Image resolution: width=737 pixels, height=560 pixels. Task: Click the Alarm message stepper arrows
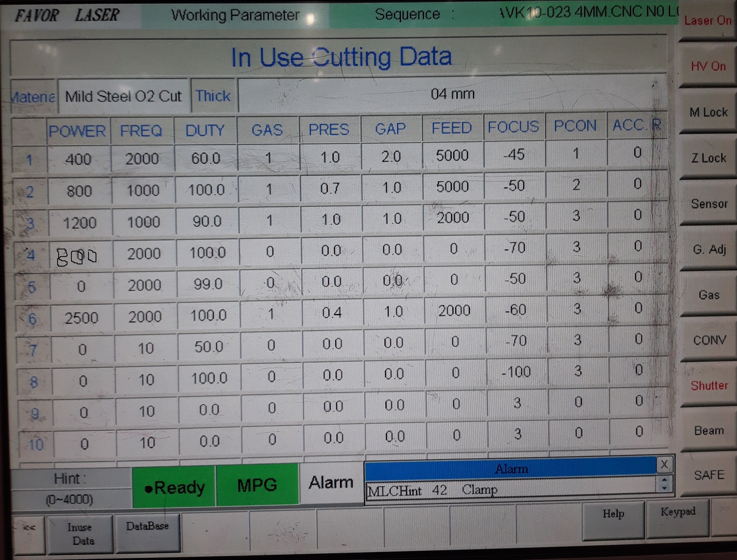click(664, 484)
